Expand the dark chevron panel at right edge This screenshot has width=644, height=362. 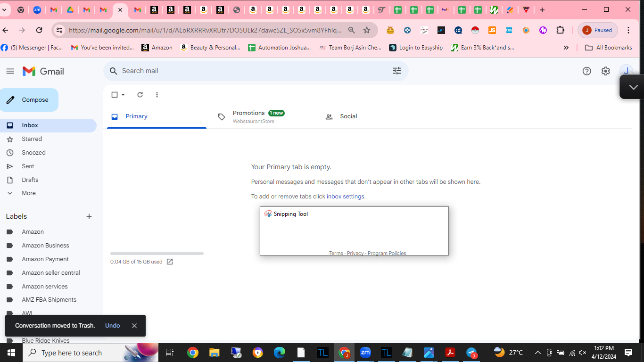click(633, 87)
